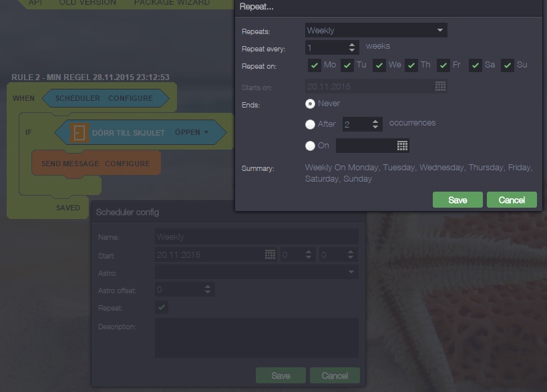
Task: Open calendar picker for the Ends On date
Action: (402, 146)
